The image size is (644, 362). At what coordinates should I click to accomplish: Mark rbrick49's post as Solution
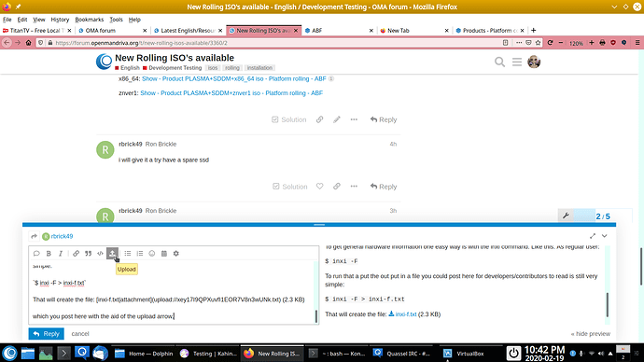(x=290, y=187)
